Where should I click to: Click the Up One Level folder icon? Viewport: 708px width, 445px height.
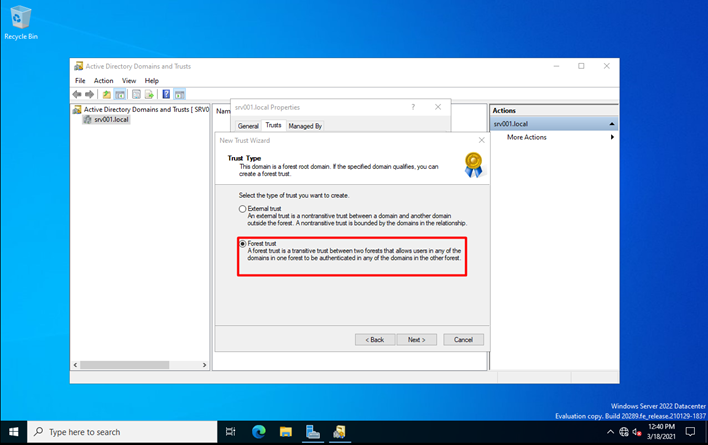coord(107,94)
